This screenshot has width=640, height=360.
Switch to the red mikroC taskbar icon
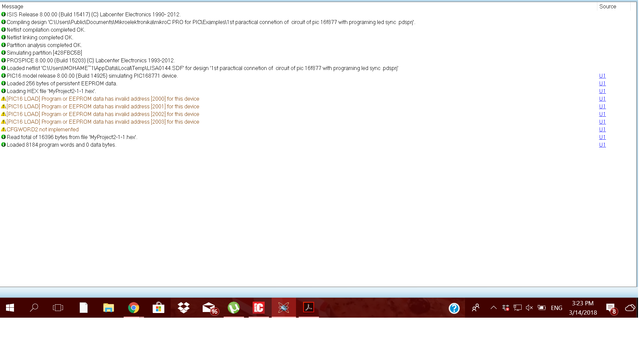point(259,308)
